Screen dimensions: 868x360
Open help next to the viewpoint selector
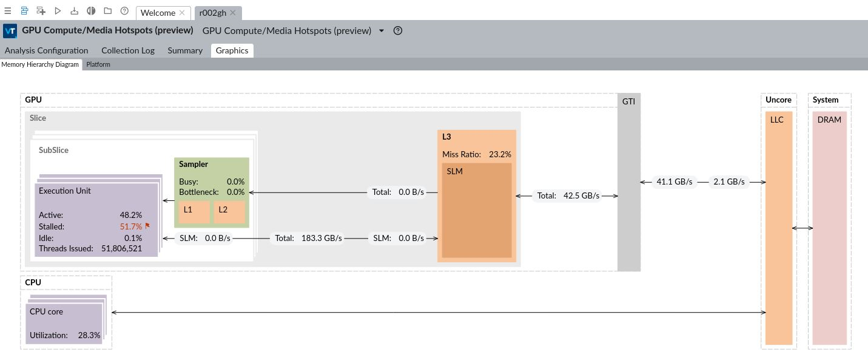tap(398, 30)
